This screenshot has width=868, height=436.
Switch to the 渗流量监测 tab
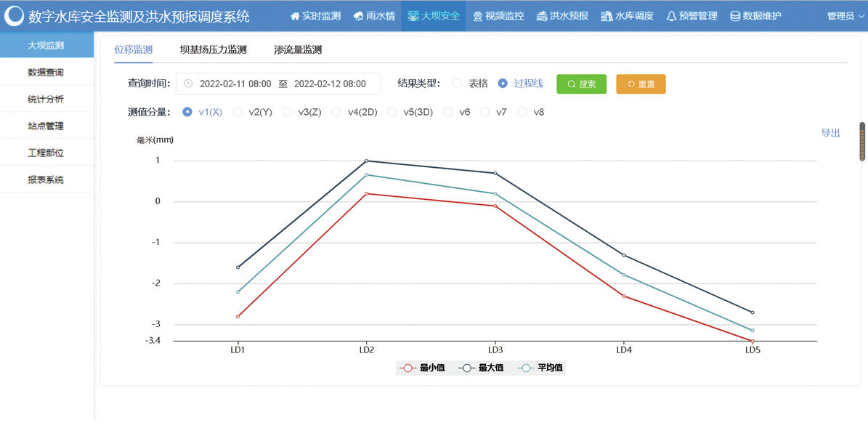pyautogui.click(x=298, y=49)
